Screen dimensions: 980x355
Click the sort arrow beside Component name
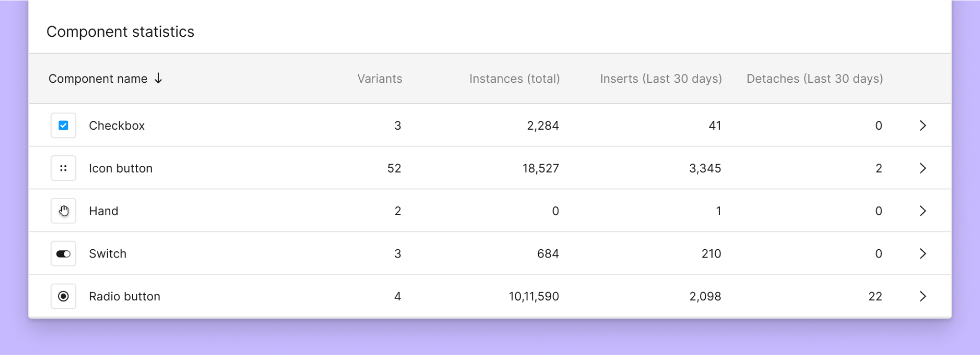coord(158,78)
